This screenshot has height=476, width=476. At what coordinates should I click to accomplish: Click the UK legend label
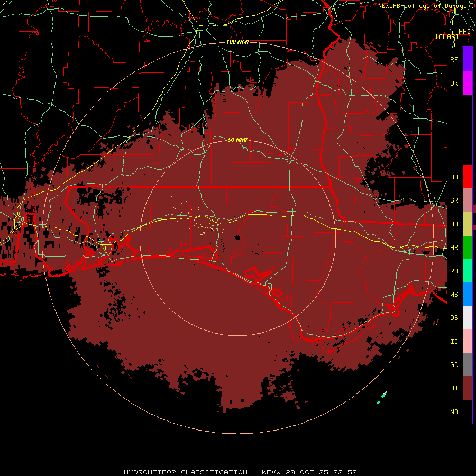click(x=454, y=83)
